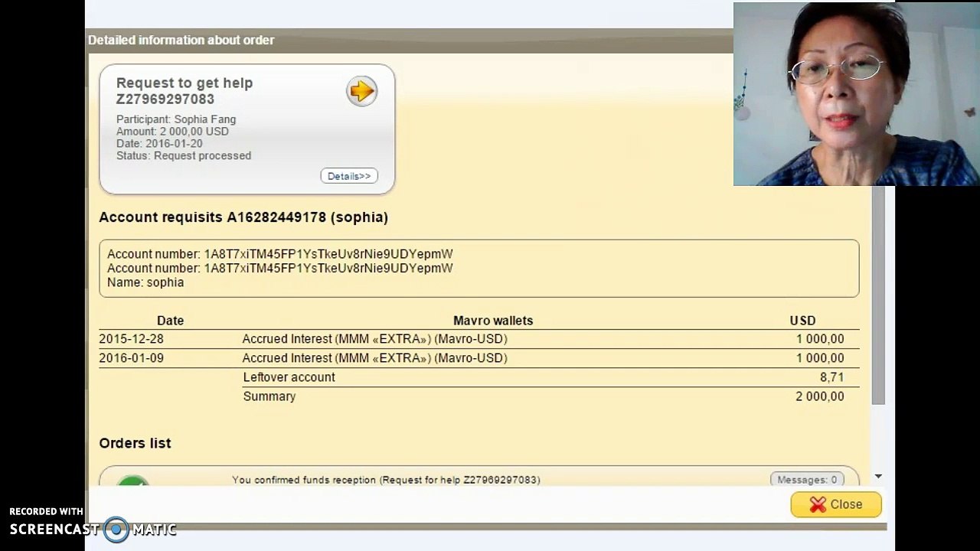Screen dimensions: 980x551
Task: Click Accrued Interest entry in 2016-01-09 row
Action: point(375,358)
